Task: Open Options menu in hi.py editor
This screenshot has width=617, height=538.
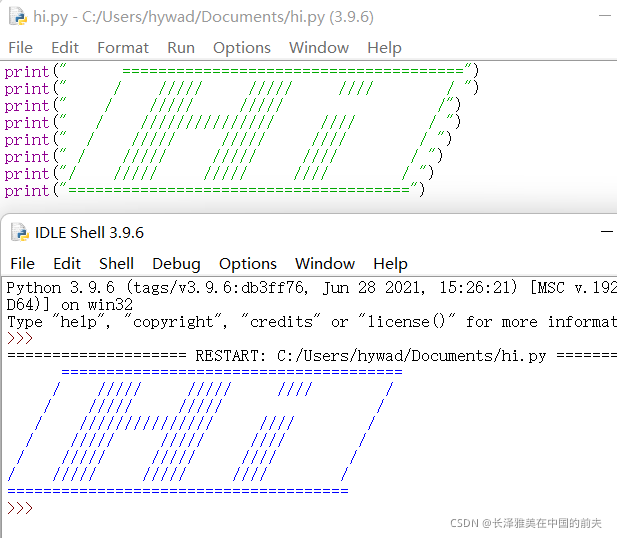Action: coord(242,48)
